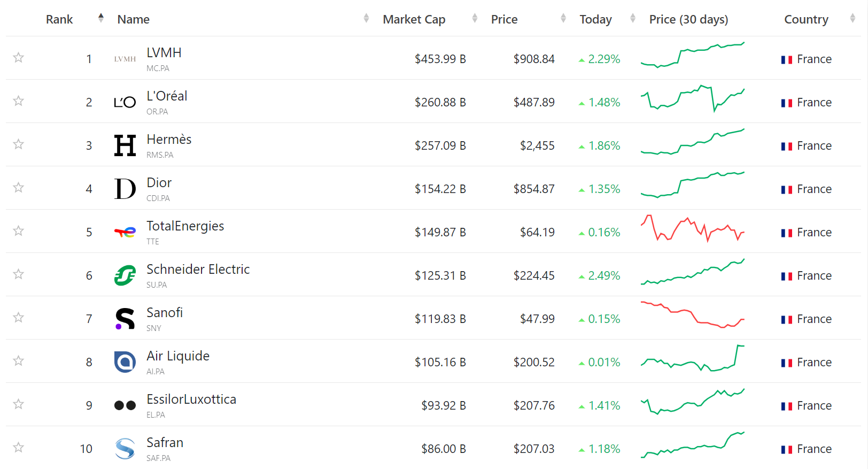Viewport: 868px width, 469px height.
Task: Sort by Market Cap column arrows
Action: coord(475,19)
